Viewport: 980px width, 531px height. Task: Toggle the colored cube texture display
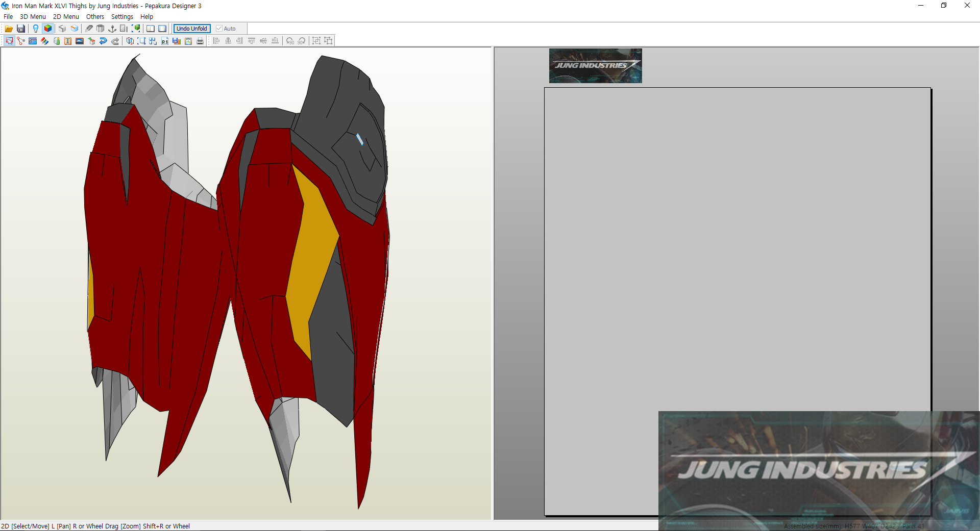pyautogui.click(x=48, y=29)
